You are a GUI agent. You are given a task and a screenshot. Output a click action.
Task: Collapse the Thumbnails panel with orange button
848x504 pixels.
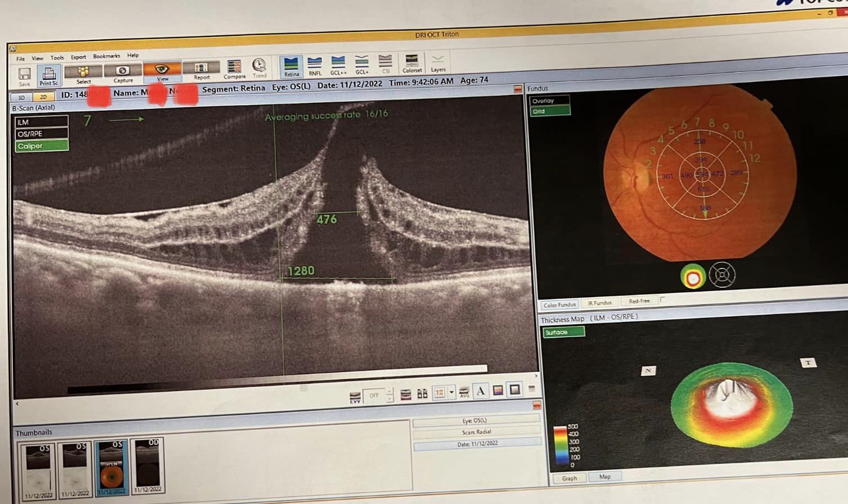click(x=536, y=406)
